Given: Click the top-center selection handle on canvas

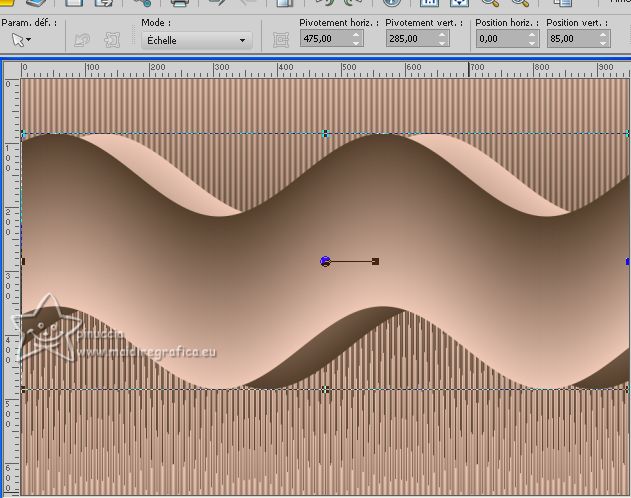Looking at the screenshot, I should coord(325,133).
